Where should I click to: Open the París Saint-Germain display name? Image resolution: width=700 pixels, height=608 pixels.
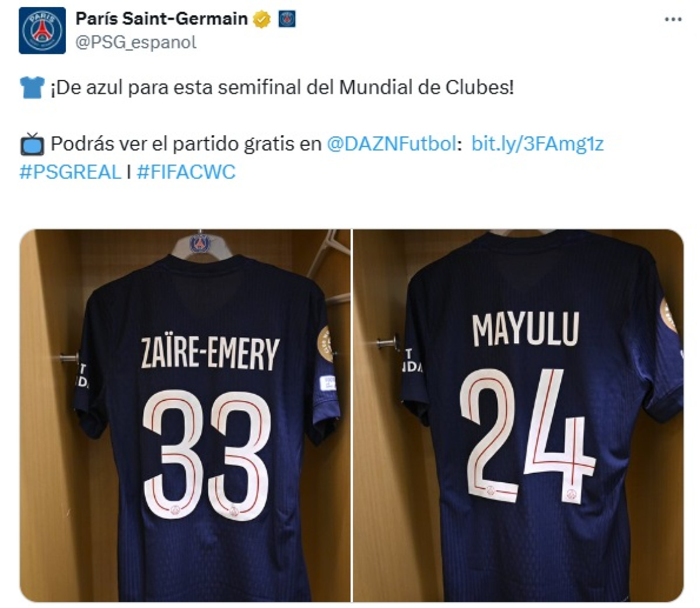(x=162, y=19)
